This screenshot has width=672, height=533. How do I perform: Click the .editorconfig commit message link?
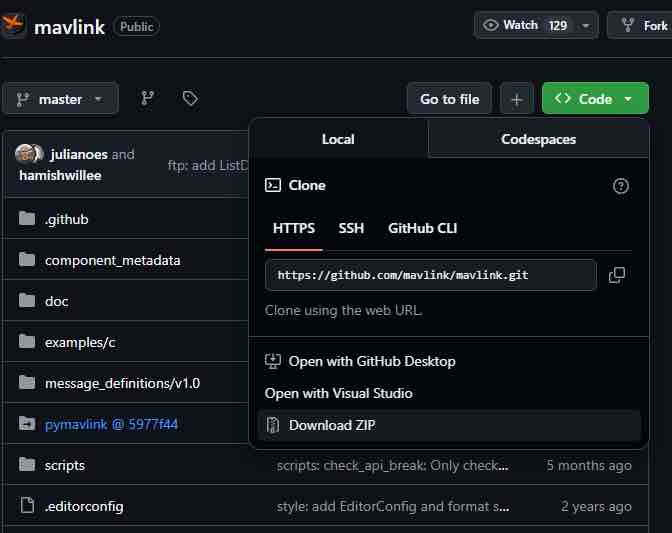(393, 506)
